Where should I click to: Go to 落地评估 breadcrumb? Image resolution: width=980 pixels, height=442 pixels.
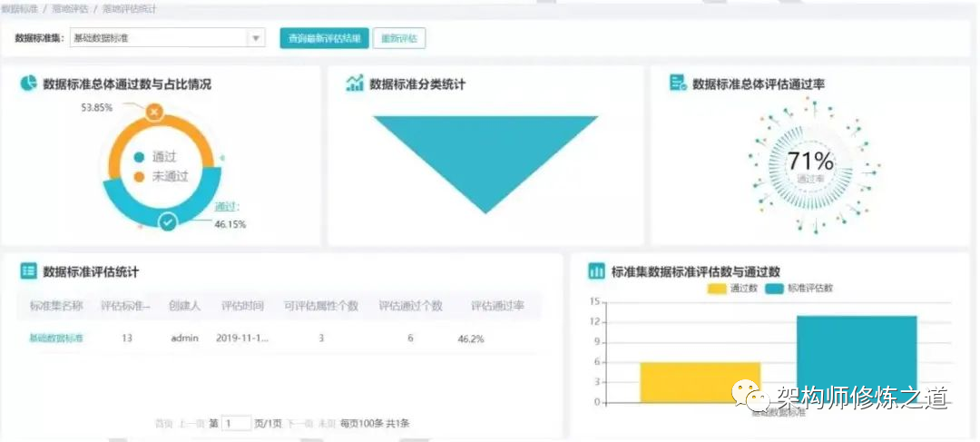69,9
